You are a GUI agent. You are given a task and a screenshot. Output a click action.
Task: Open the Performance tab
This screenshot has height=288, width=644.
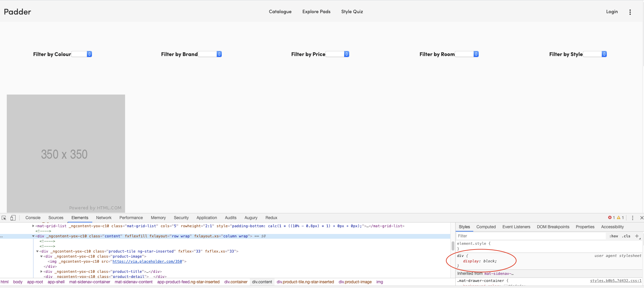(131, 218)
